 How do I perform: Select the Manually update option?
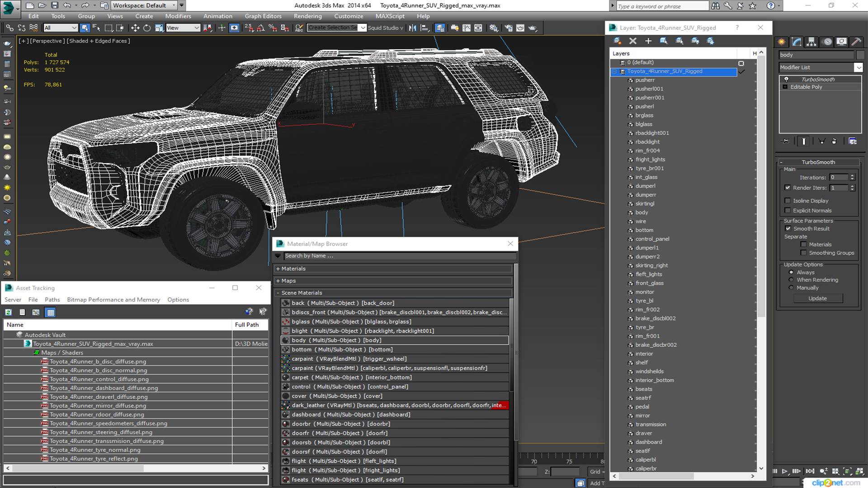coord(791,288)
